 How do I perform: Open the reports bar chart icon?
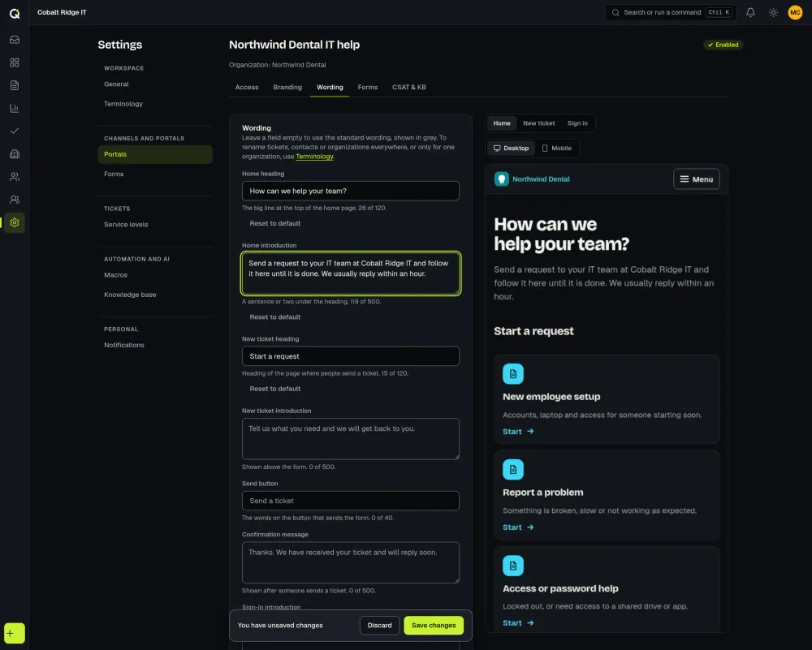tap(15, 108)
